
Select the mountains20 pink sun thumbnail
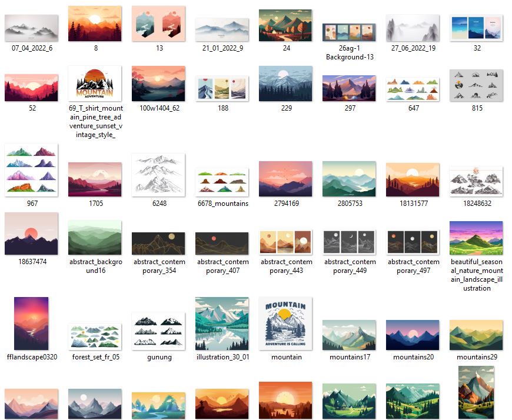point(413,335)
